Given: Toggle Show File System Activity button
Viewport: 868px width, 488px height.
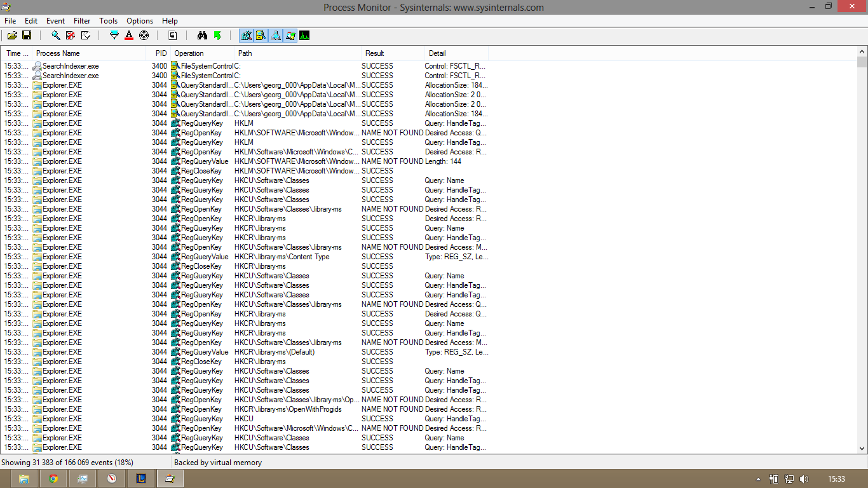Looking at the screenshot, I should [261, 36].
